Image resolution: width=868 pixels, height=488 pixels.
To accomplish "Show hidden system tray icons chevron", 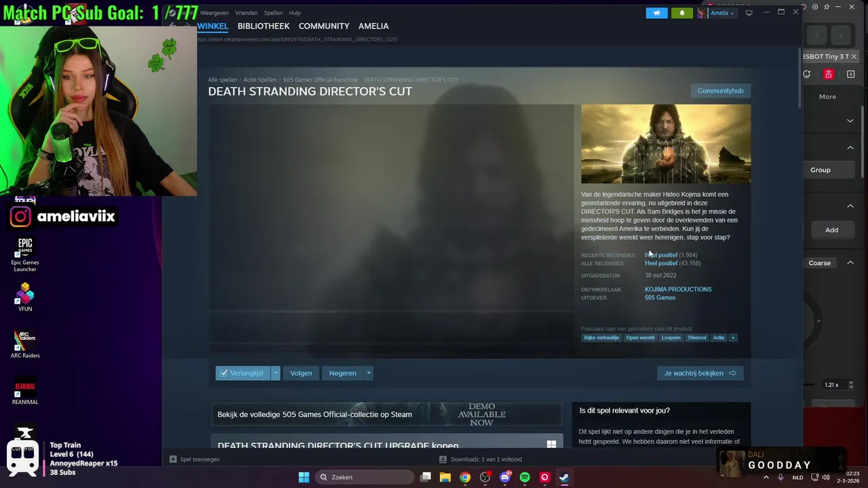I will [766, 477].
